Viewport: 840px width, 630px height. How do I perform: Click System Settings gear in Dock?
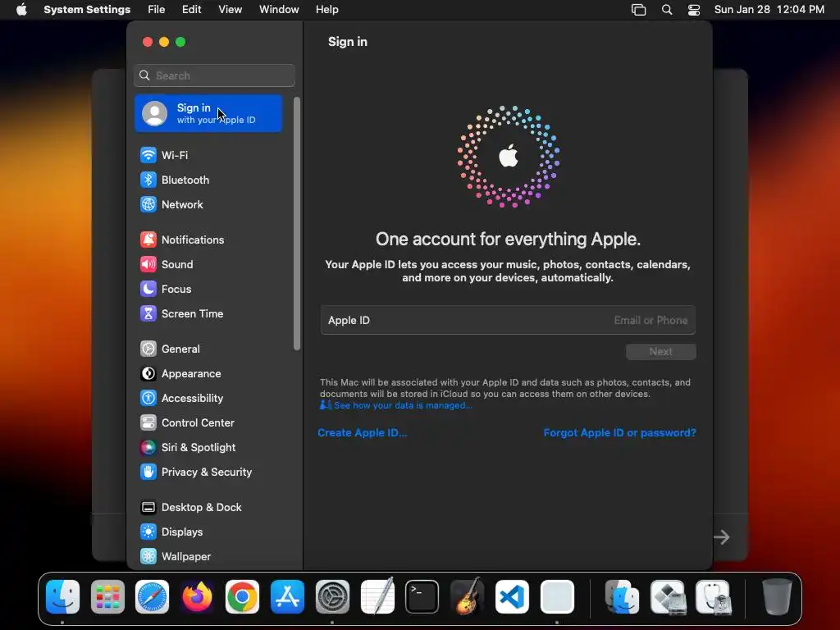pos(332,597)
